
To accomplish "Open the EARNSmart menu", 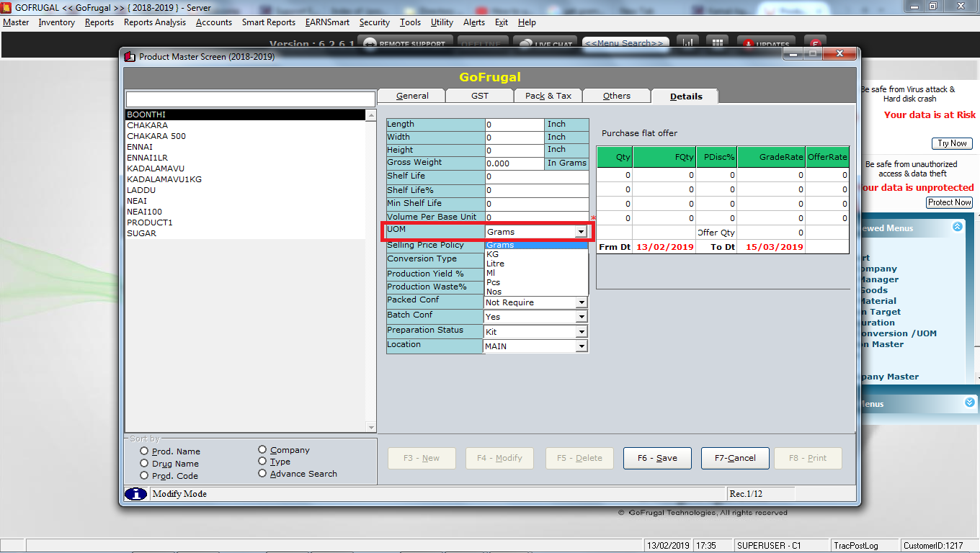I will point(327,22).
